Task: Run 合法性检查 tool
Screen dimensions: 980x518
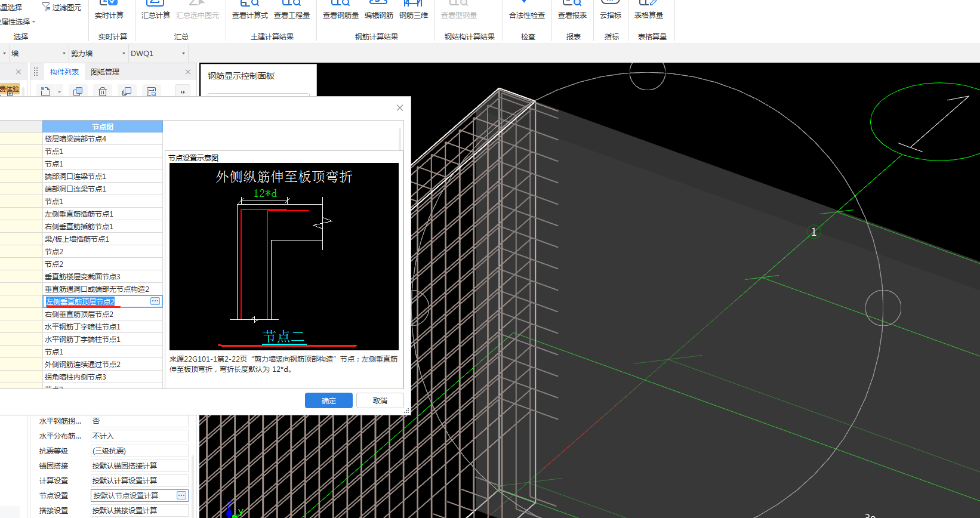Action: [527, 10]
